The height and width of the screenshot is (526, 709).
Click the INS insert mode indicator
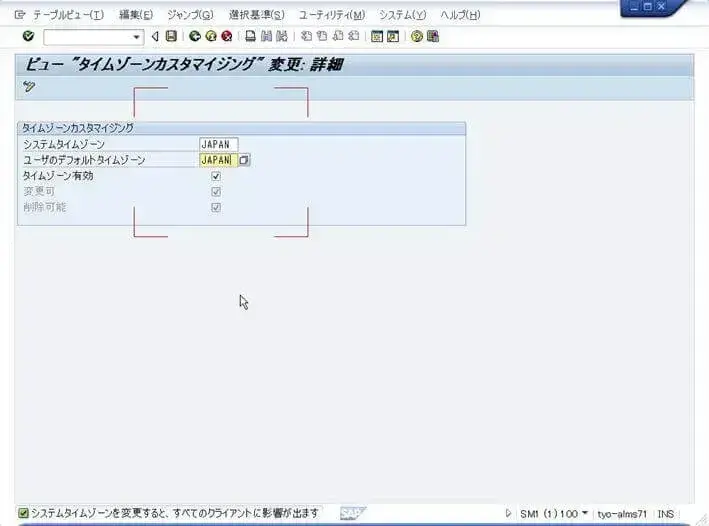666,514
